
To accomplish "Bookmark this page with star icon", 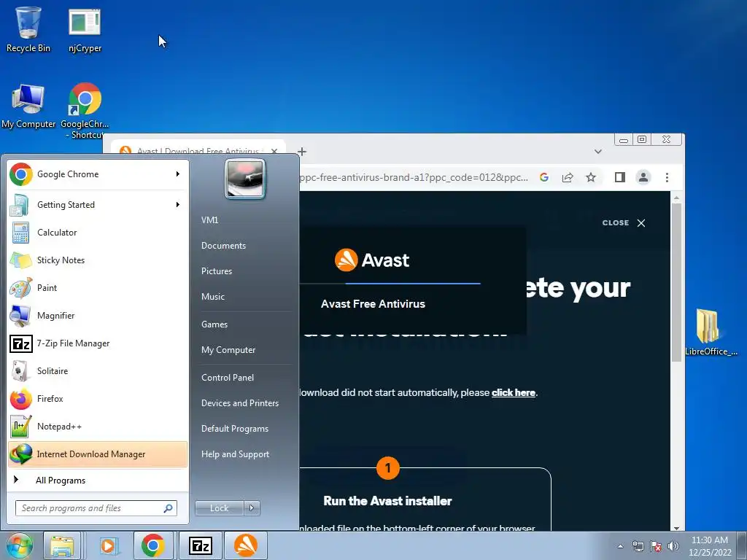I will [x=591, y=178].
